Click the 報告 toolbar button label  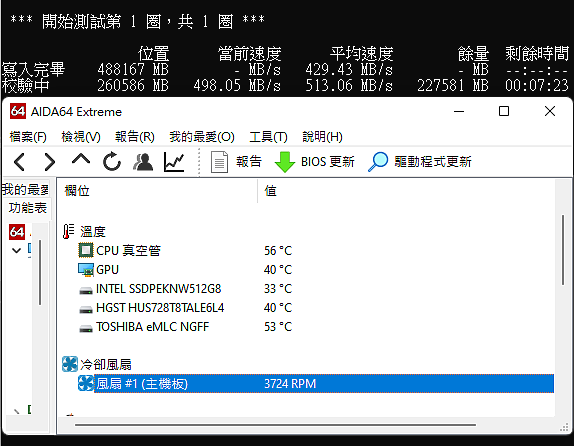click(249, 161)
